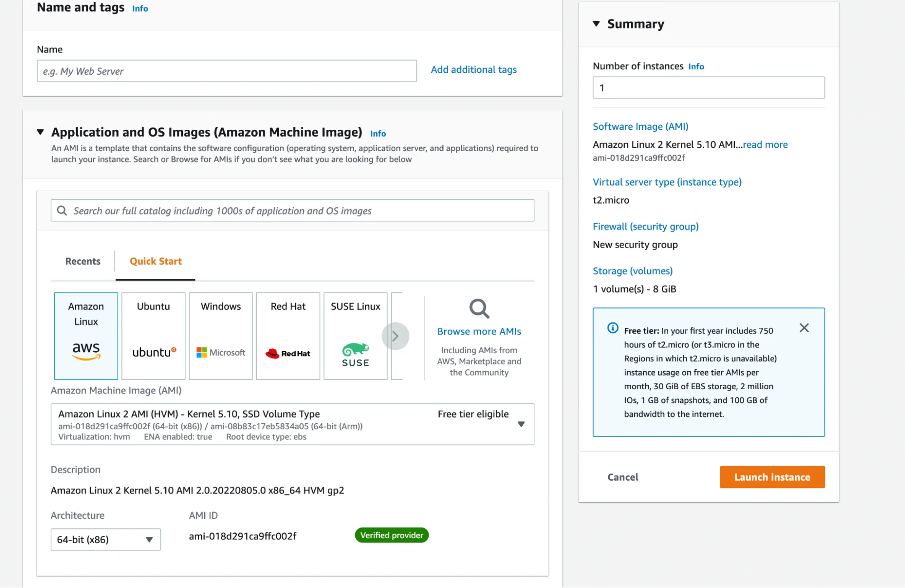Click Add additional tags link

tap(474, 70)
